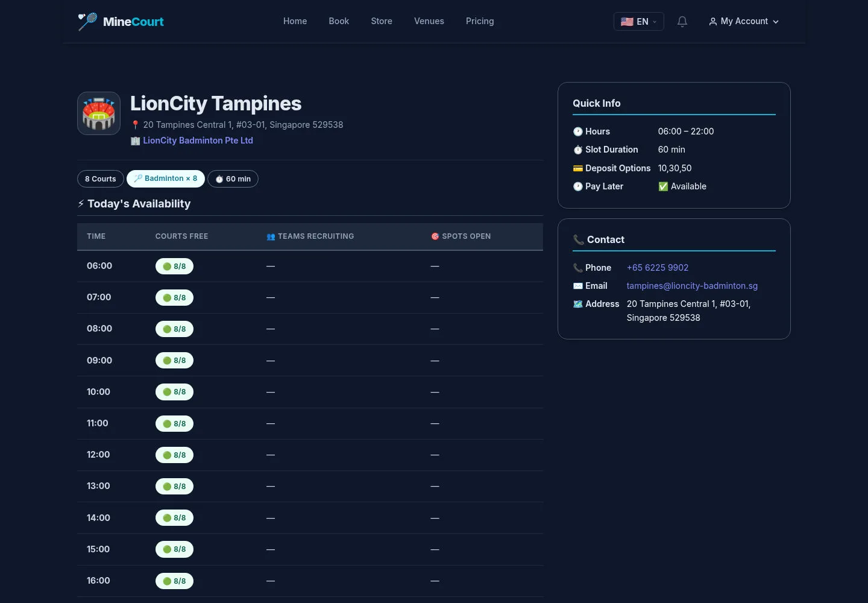
Task: Go to the Home page
Action: [x=295, y=21]
